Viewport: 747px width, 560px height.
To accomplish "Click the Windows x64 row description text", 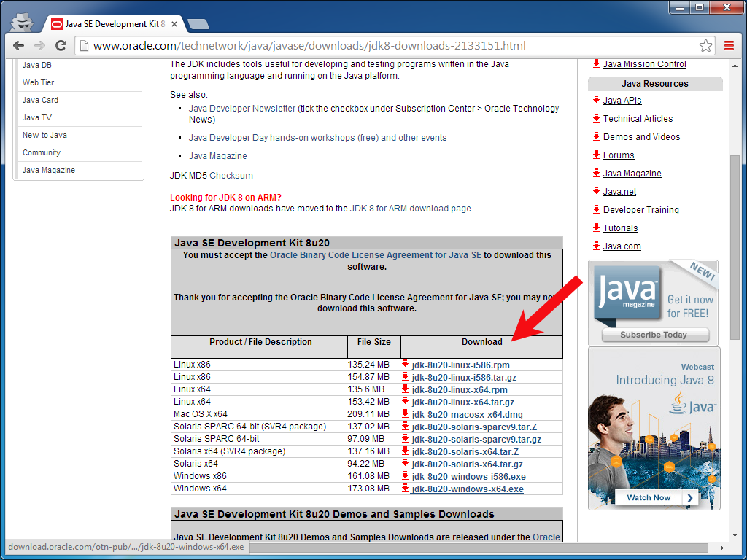I will [200, 488].
